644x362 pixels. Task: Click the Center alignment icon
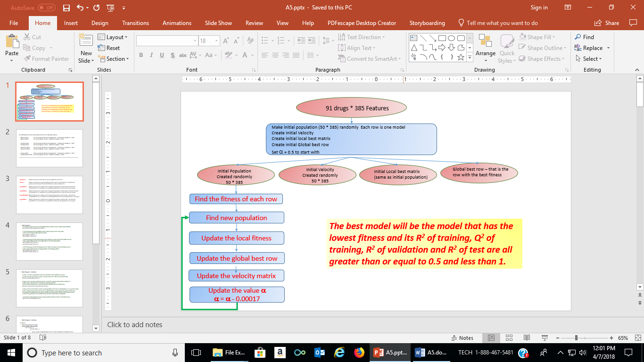tap(277, 56)
